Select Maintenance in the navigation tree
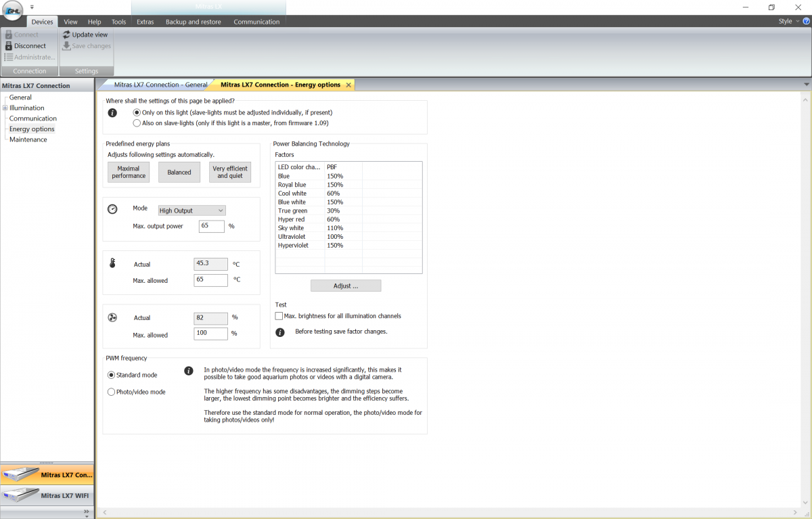 28,139
